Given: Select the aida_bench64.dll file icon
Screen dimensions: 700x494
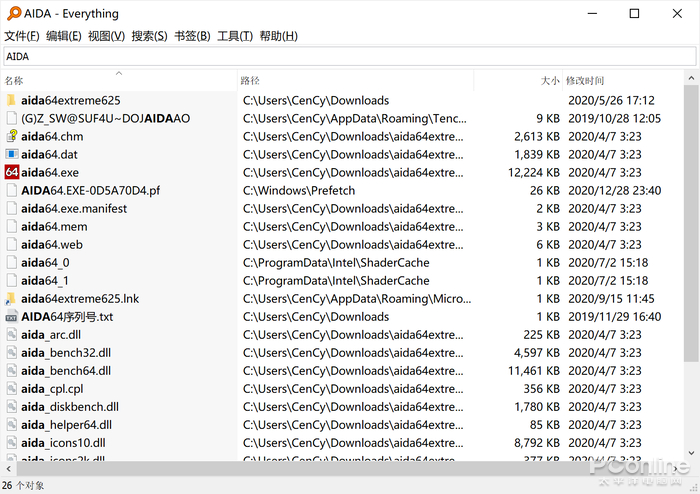Looking at the screenshot, I should point(12,370).
